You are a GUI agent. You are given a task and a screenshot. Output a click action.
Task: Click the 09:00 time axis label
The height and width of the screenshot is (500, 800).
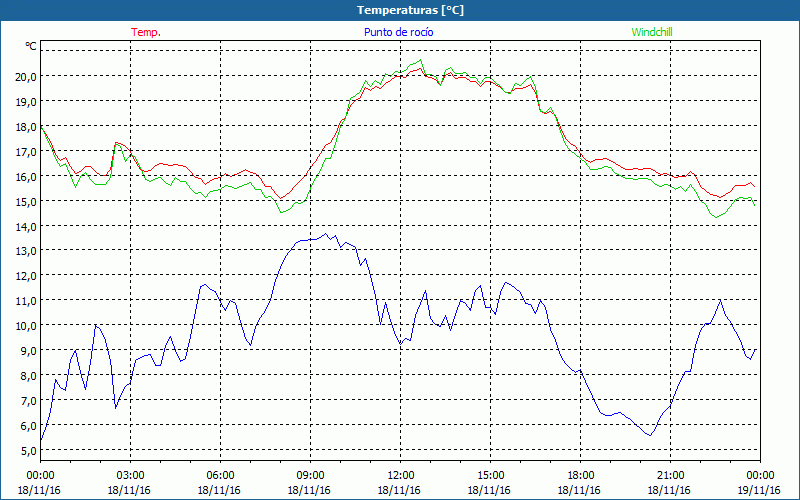coord(310,476)
